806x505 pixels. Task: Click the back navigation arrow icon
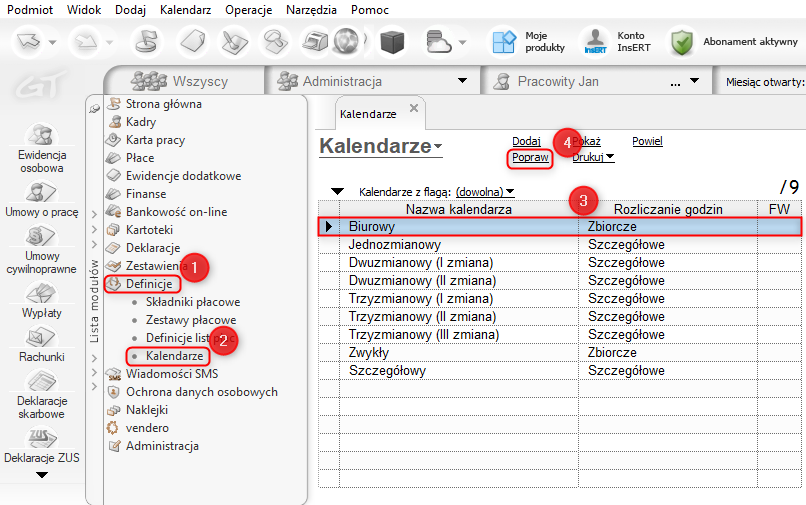29,41
